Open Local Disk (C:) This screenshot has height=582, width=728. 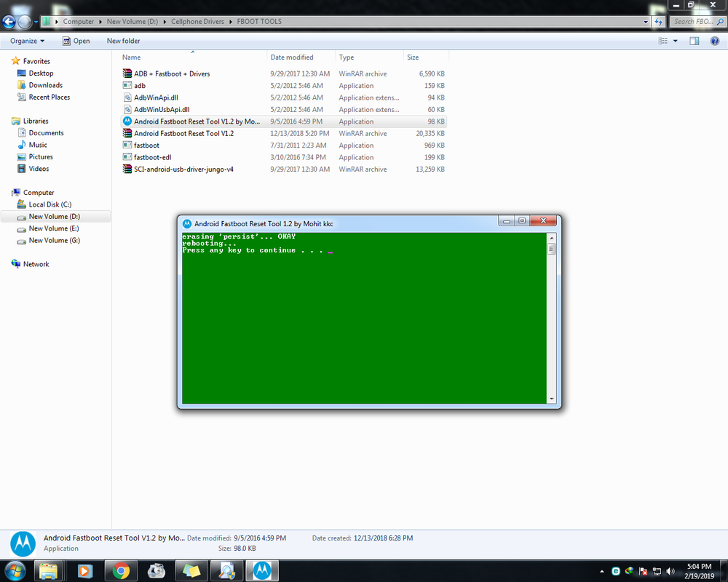(50, 204)
